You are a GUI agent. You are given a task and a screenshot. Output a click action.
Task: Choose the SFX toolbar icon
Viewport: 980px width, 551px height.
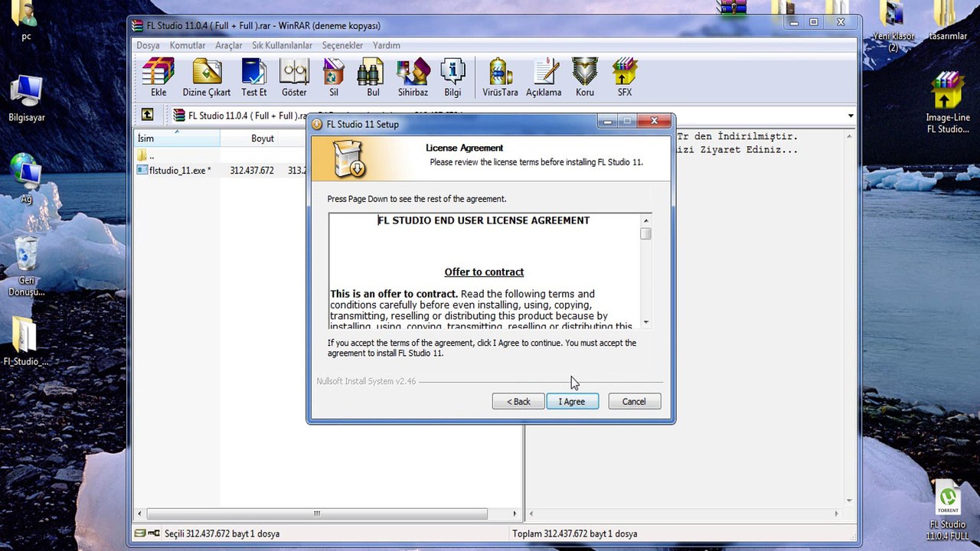click(625, 78)
